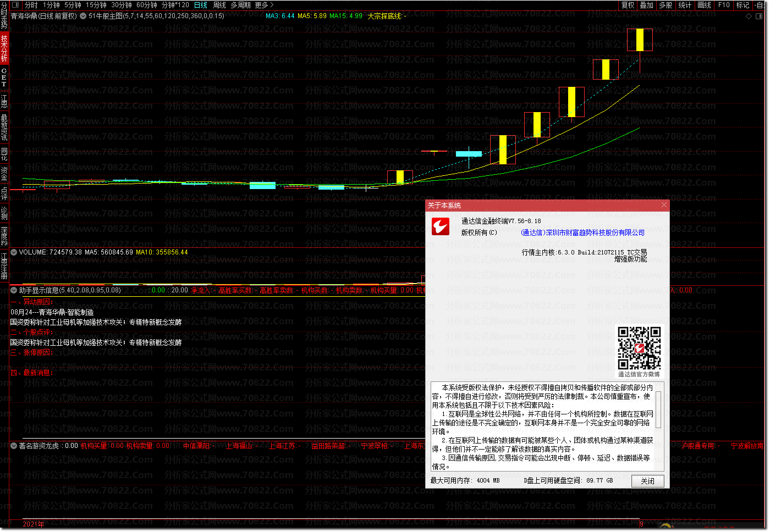770x532 pixels.
Task: Click the 标记 mark button
Action: tap(743, 5)
